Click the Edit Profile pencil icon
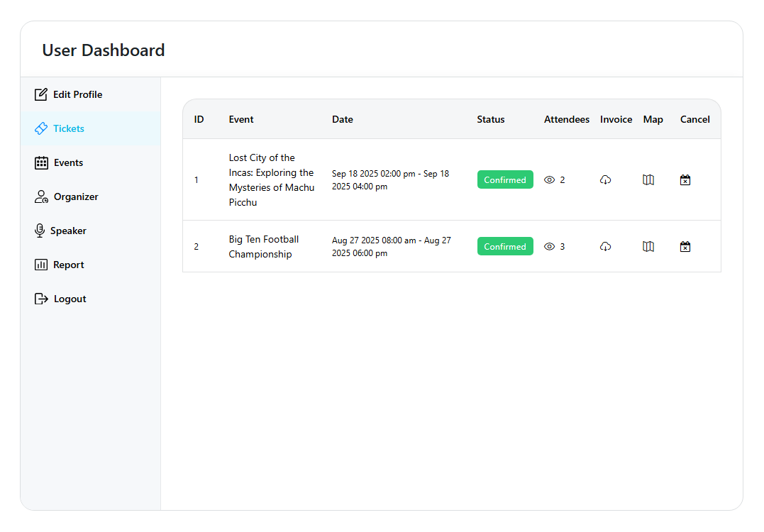Screen dimensions: 764x532 tap(40, 94)
